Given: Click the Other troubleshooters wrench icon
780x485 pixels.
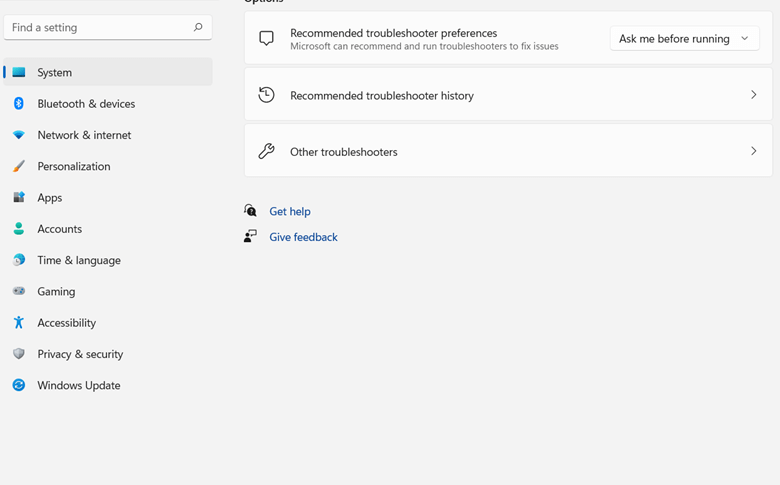Looking at the screenshot, I should (266, 151).
